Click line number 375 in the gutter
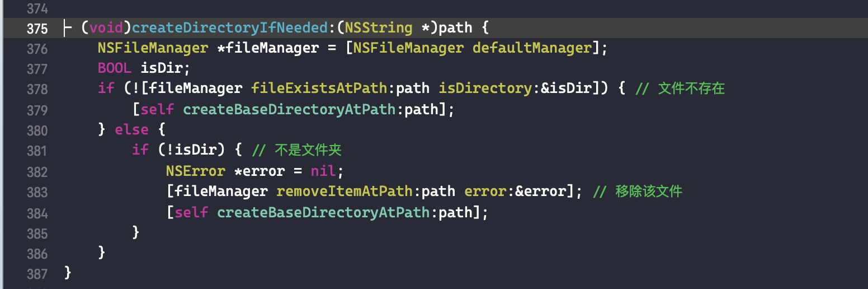This screenshot has width=868, height=289. click(x=37, y=29)
